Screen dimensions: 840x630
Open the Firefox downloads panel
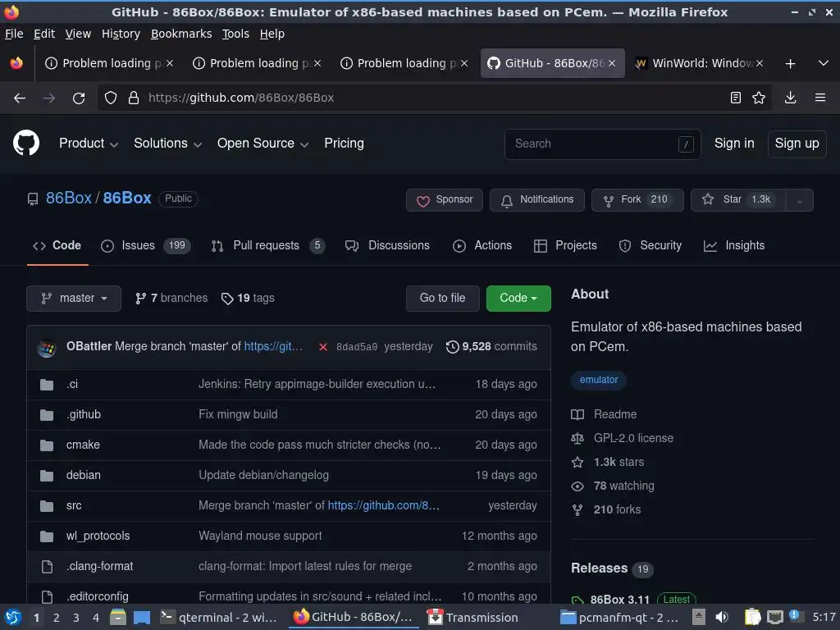pos(790,98)
